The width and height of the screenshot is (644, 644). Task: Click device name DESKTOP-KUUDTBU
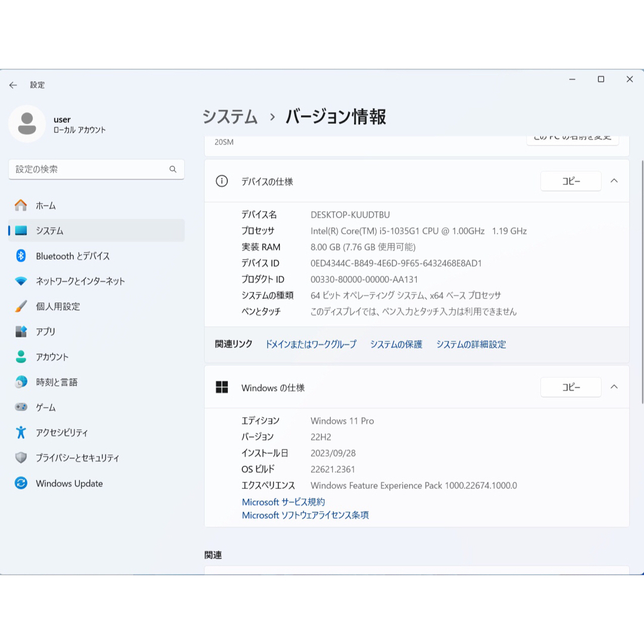350,215
